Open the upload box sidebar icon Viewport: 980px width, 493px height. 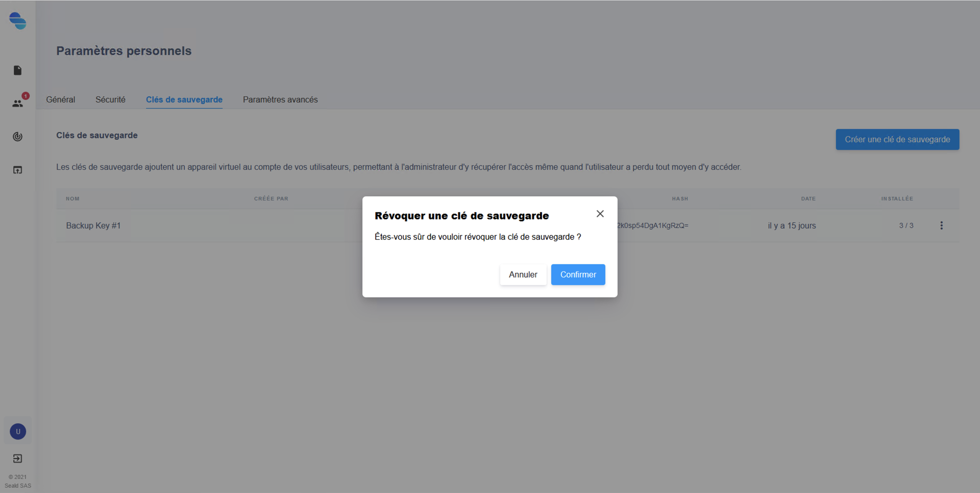click(17, 170)
